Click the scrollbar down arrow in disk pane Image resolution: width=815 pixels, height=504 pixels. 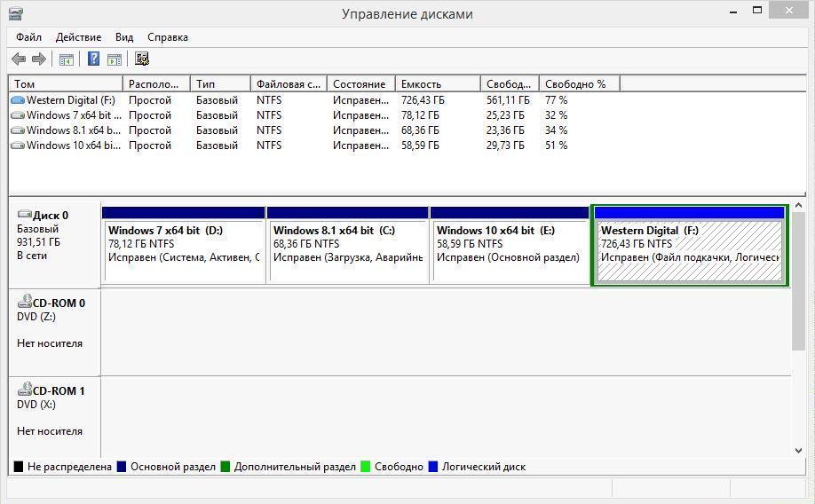click(798, 451)
